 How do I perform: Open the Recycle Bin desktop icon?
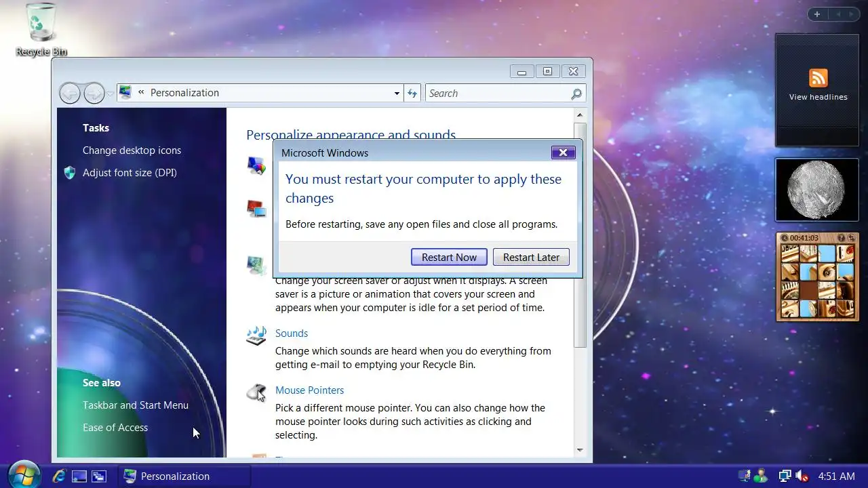(41, 30)
